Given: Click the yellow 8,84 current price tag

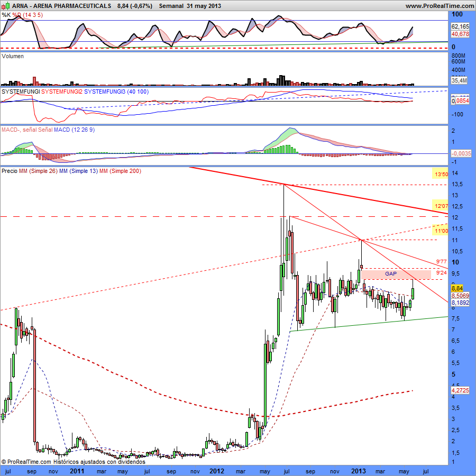Looking at the screenshot, I should [x=457, y=288].
